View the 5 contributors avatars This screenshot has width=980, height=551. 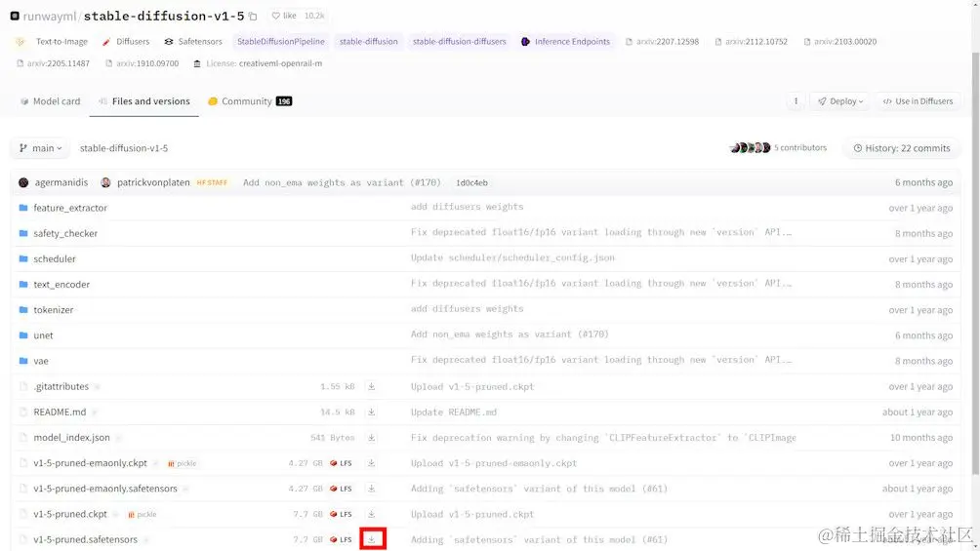coord(750,148)
